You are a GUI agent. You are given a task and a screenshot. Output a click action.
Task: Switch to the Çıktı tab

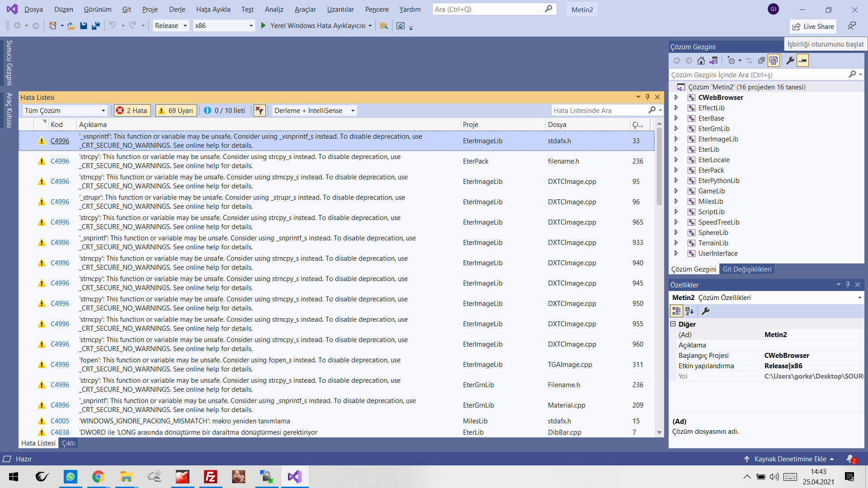point(68,443)
